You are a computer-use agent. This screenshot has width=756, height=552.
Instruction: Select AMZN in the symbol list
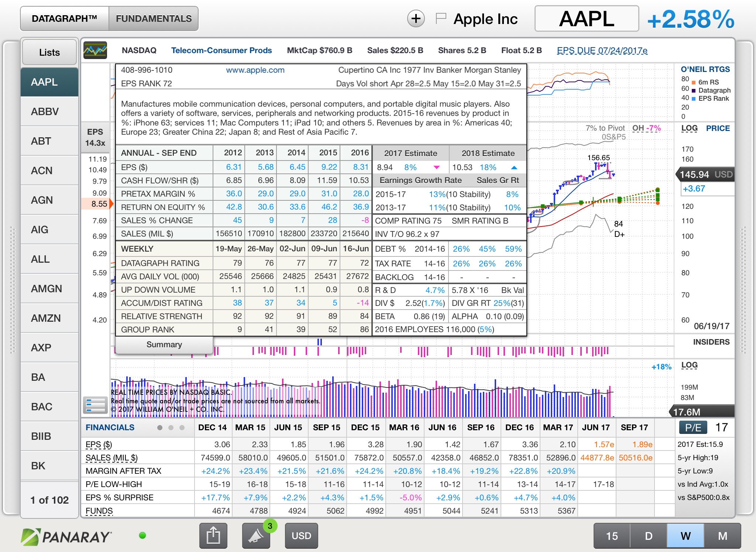[46, 318]
